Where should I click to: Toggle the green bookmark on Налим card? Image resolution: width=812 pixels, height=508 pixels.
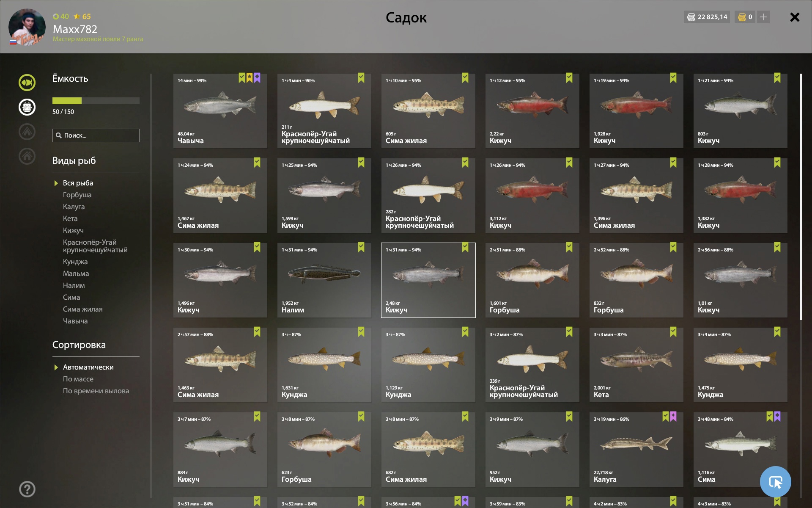pyautogui.click(x=361, y=247)
